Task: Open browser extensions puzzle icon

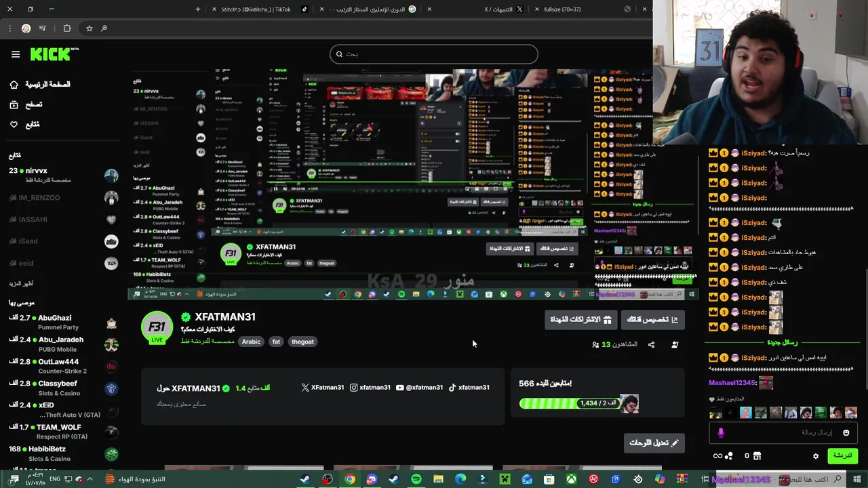Action: (66, 28)
